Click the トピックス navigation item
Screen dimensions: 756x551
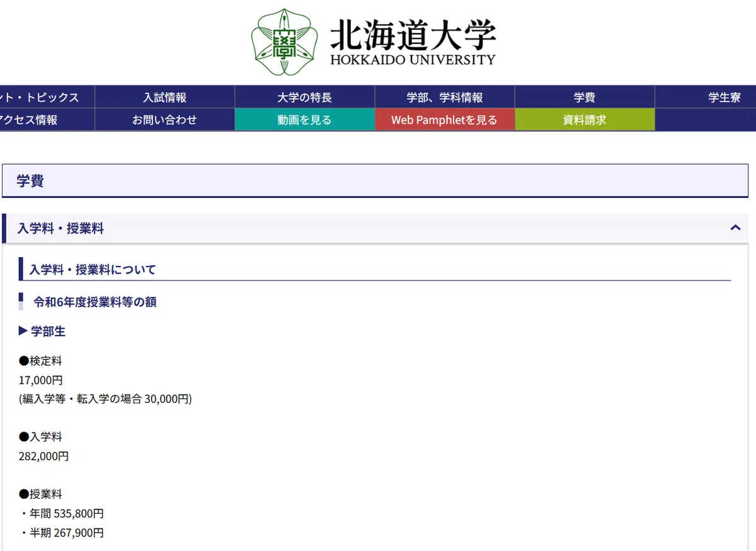coord(47,97)
